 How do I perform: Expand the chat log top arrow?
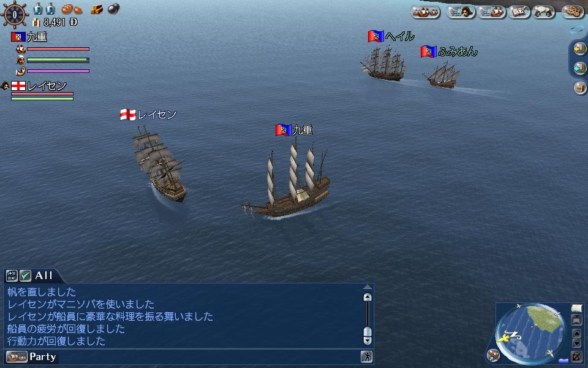367,287
